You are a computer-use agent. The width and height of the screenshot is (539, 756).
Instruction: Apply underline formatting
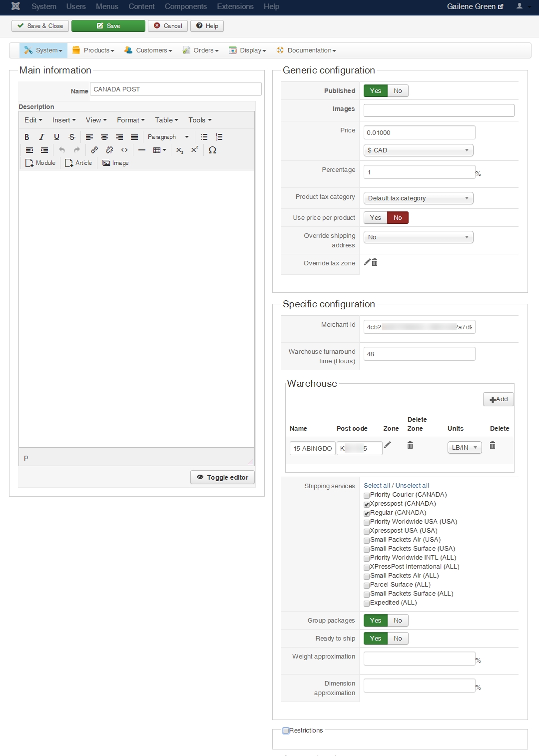pos(57,137)
